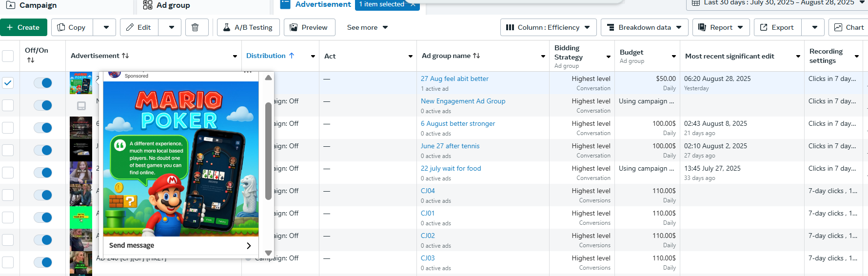The image size is (868, 276).
Task: Click the Column Efficiency bars icon
Action: pyautogui.click(x=510, y=27)
